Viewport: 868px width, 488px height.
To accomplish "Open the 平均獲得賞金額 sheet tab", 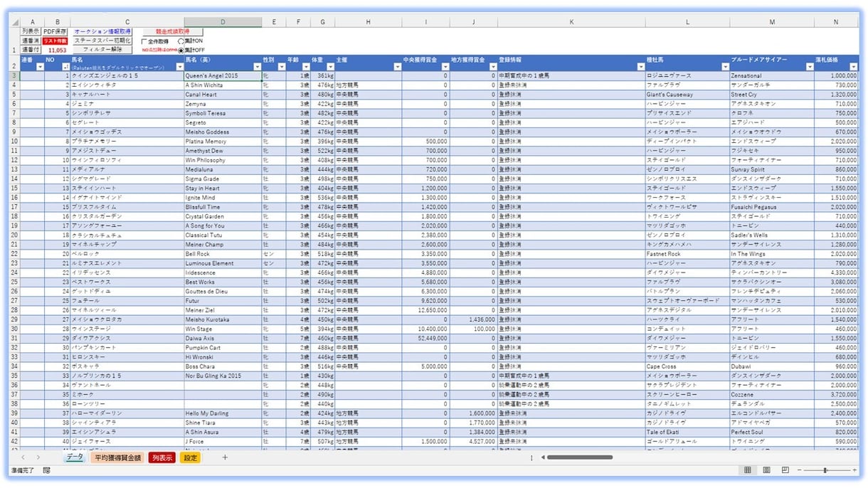I will coord(117,457).
